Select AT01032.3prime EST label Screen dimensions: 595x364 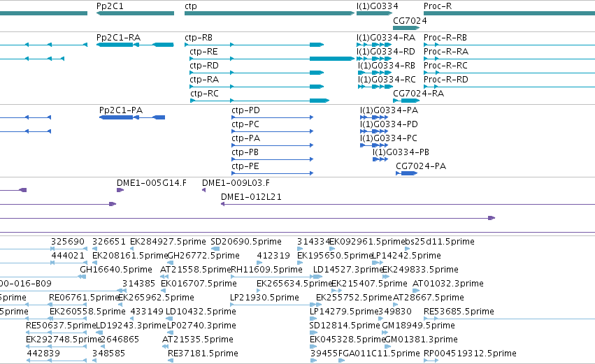pos(447,284)
